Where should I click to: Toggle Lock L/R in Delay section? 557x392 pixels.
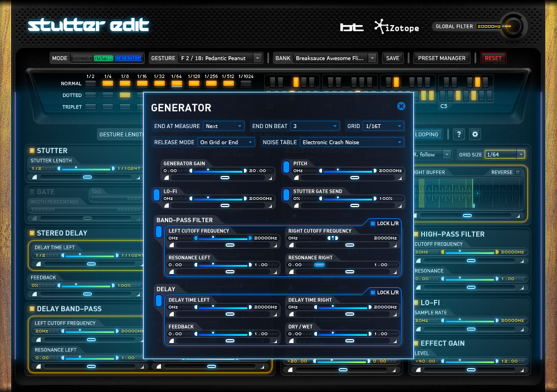(x=373, y=292)
